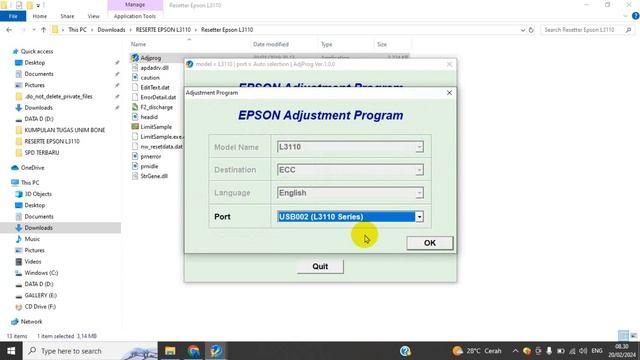Open Google Chrome from the taskbar
Image resolution: width=640 pixels, height=360 pixels.
(193, 351)
